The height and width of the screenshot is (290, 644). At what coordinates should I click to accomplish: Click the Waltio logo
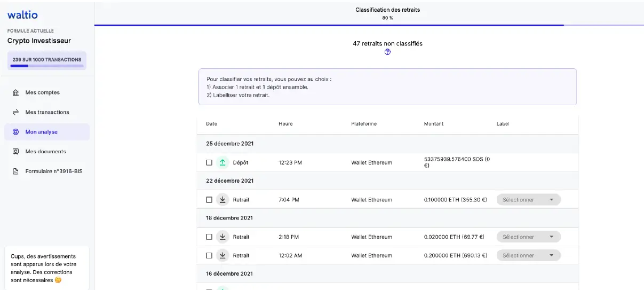coord(22,15)
